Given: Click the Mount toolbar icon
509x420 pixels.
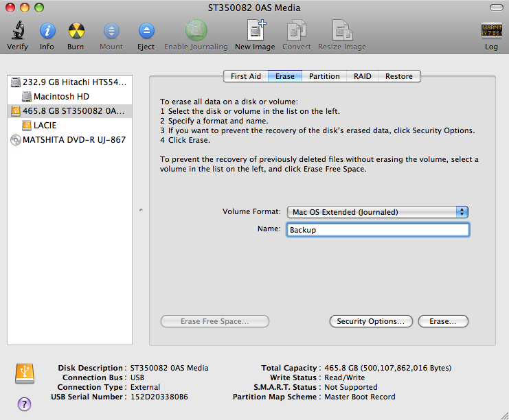Looking at the screenshot, I should coord(111,31).
